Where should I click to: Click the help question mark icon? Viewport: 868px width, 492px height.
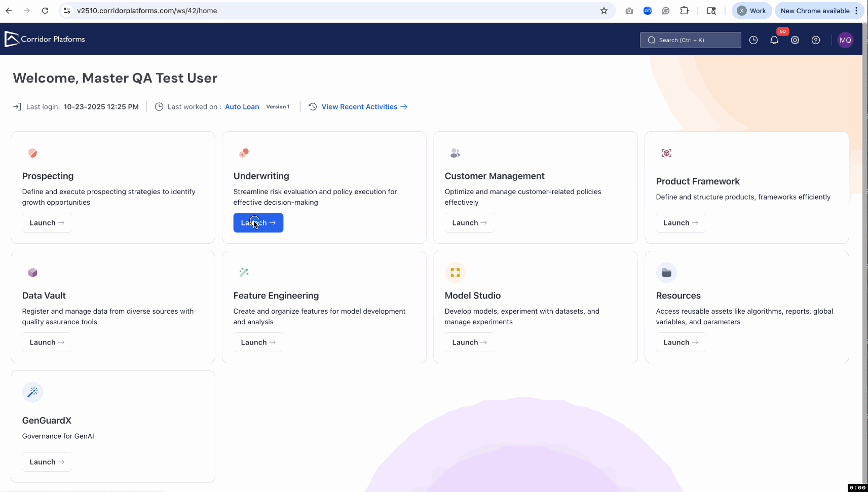click(x=816, y=41)
